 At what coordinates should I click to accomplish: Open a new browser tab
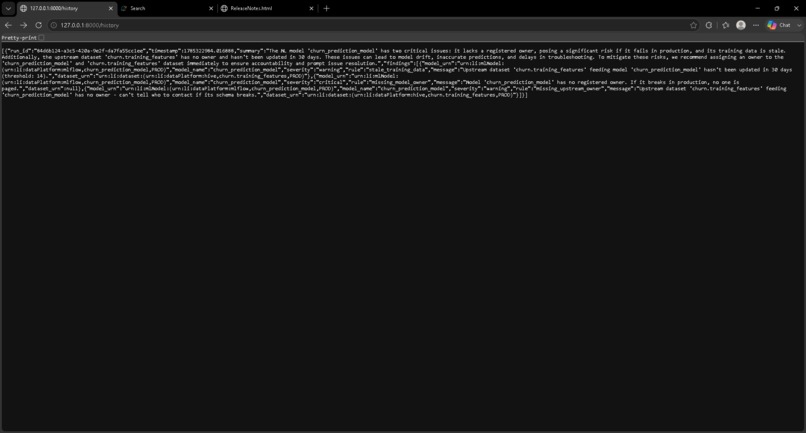pyautogui.click(x=326, y=8)
